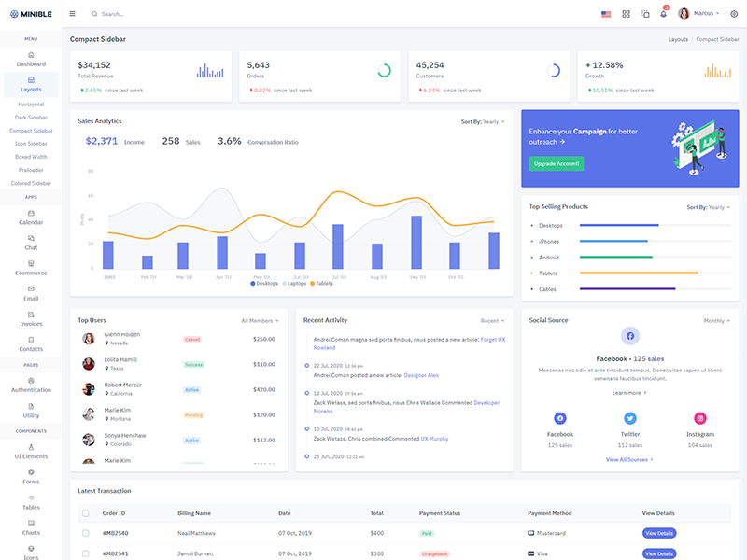Follow the View All Sources link
The height and width of the screenshot is (560, 747).
629,459
